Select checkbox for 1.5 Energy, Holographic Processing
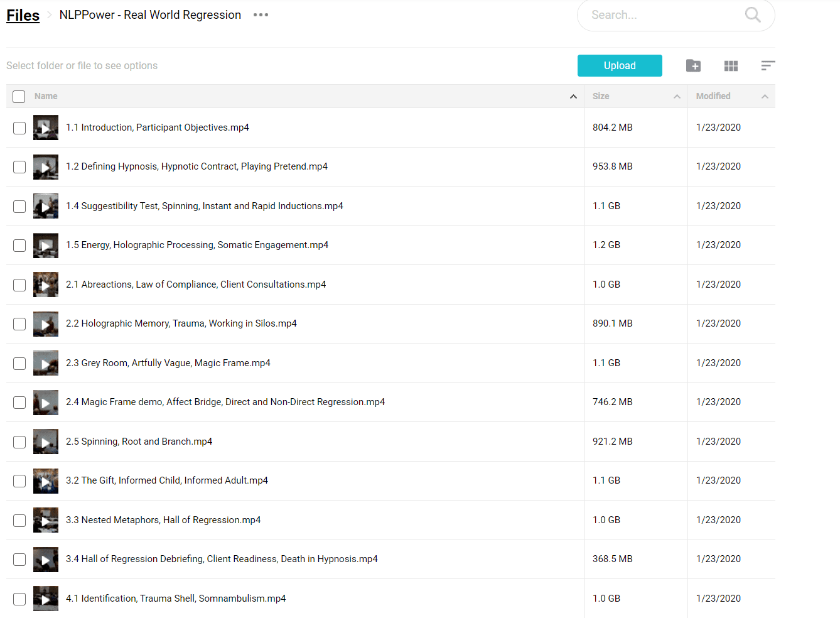The image size is (840, 618). tap(19, 246)
